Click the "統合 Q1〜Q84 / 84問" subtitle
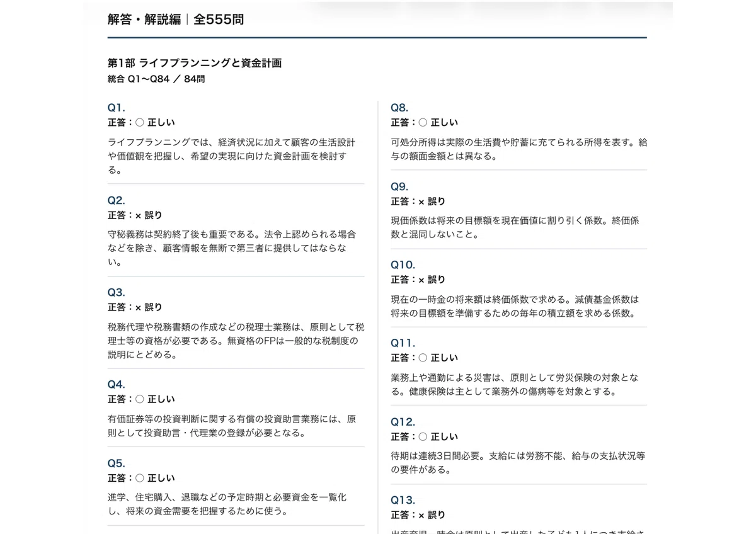This screenshot has width=756, height=534. point(156,79)
